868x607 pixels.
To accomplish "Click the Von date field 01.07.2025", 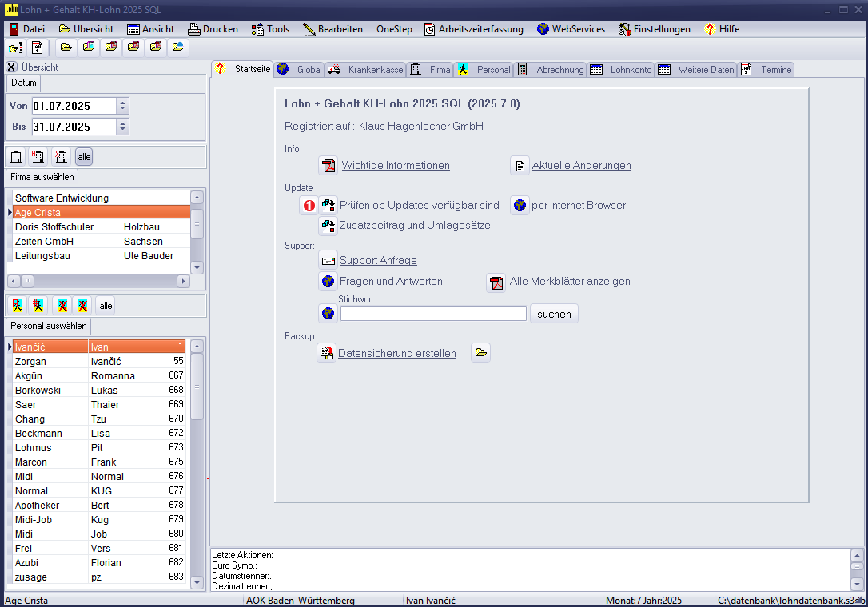I will tap(74, 106).
